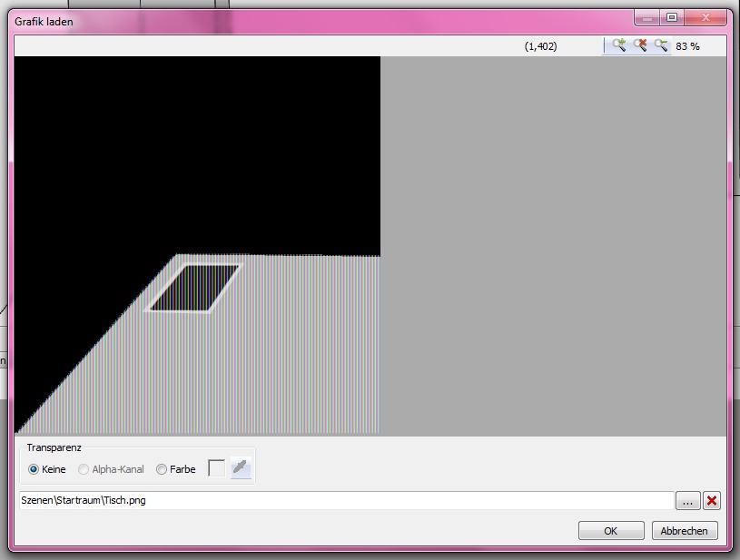Pick transparency color with the eyedropper

241,468
